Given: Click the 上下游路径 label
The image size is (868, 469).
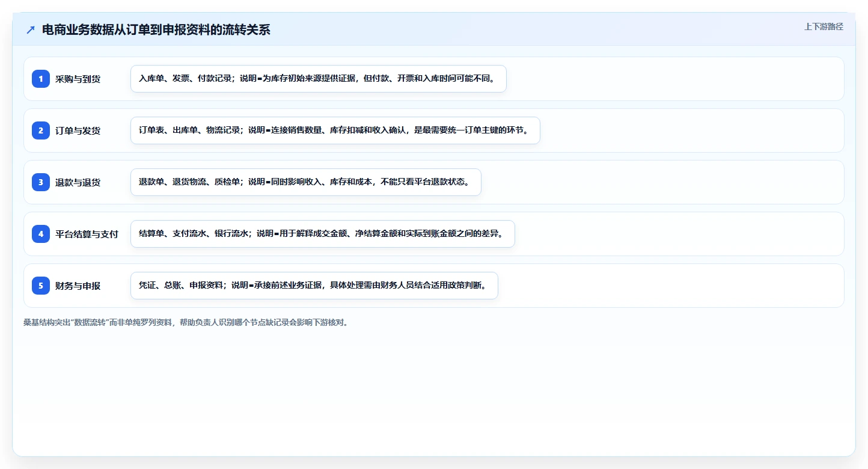Looking at the screenshot, I should click(x=824, y=26).
